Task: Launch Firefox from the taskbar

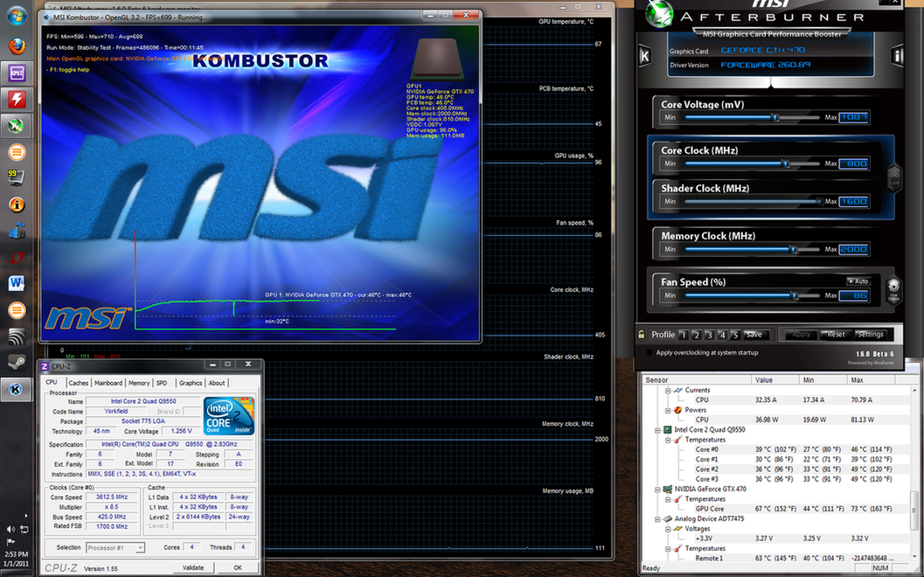Action: [x=17, y=45]
